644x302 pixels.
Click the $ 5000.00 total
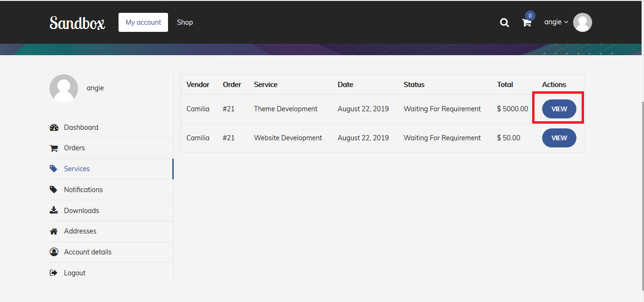(513, 109)
